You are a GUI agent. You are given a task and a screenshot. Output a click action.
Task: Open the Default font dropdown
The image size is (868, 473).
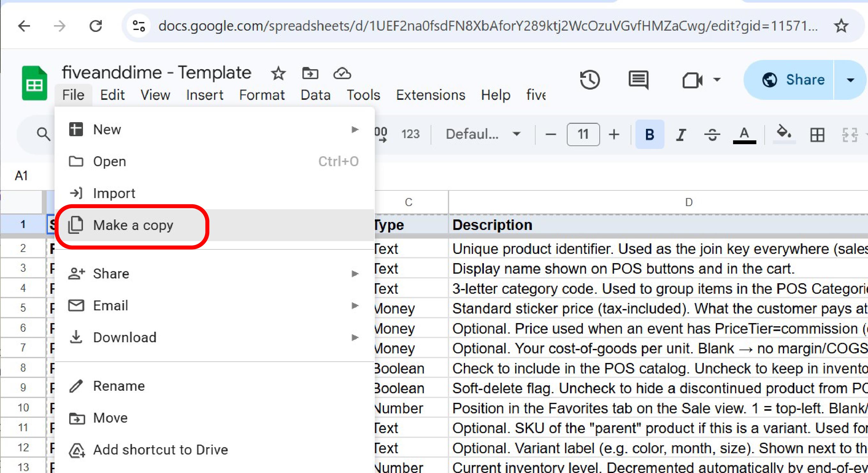point(483,134)
